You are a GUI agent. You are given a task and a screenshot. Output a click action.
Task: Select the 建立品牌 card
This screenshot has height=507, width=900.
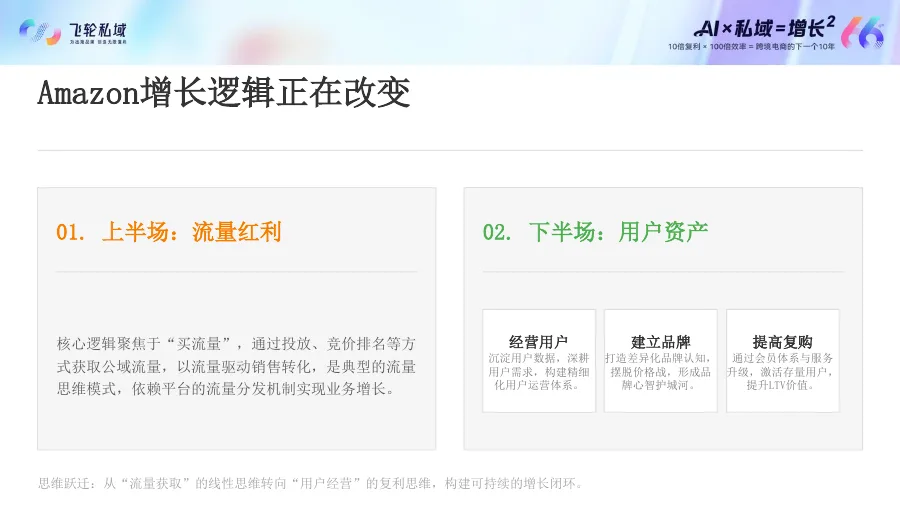tap(661, 361)
